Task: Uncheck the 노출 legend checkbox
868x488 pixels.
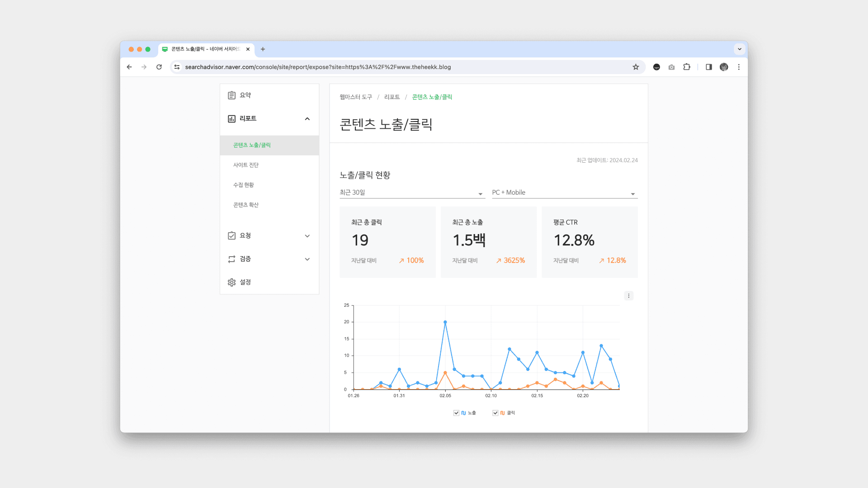Action: [x=456, y=413]
